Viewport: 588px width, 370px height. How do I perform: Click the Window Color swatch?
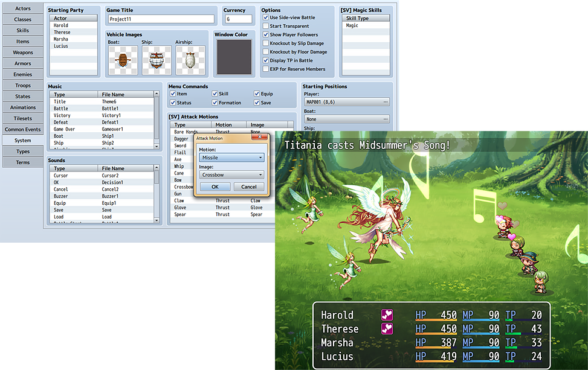[235, 56]
